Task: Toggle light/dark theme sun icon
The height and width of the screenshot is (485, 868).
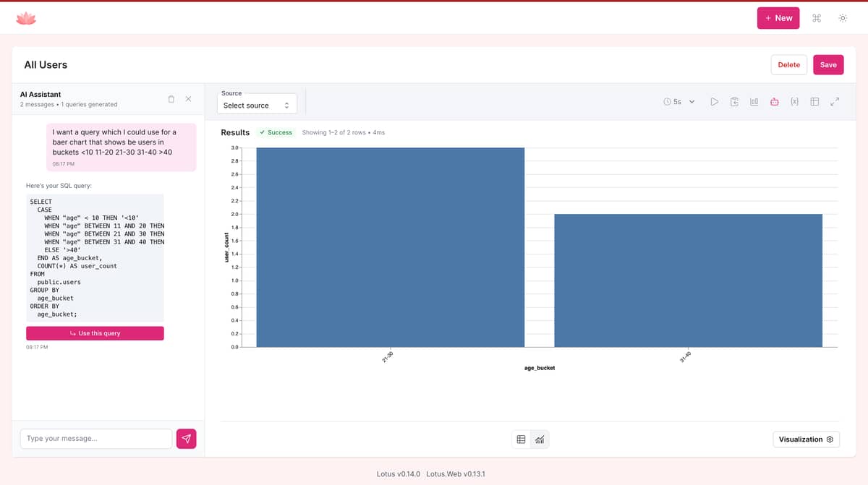Action: click(x=843, y=18)
